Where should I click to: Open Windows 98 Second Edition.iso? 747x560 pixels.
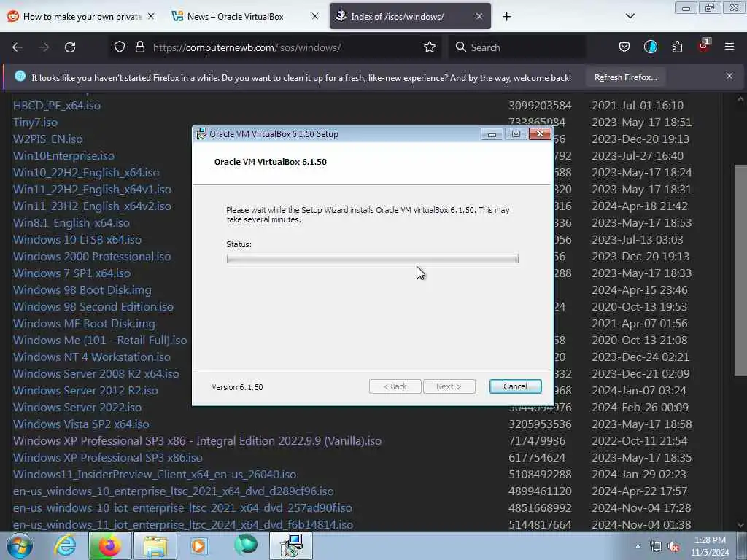93,306
